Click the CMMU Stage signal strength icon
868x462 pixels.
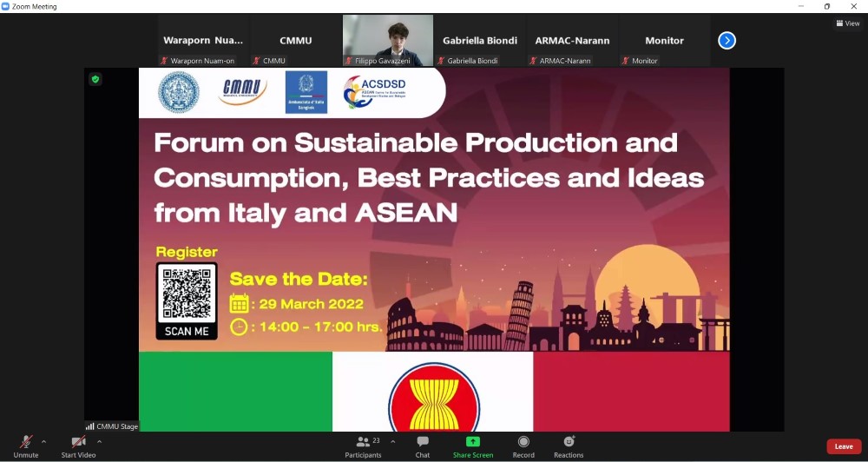[x=90, y=426]
